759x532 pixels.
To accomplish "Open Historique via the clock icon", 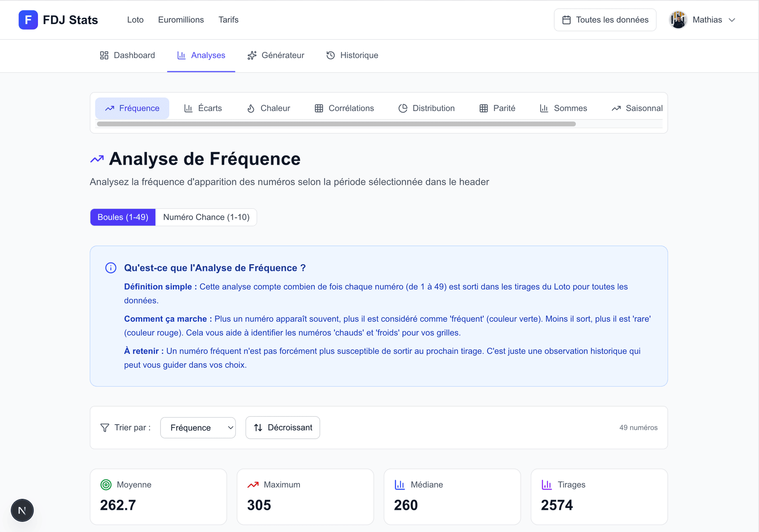I will (330, 55).
